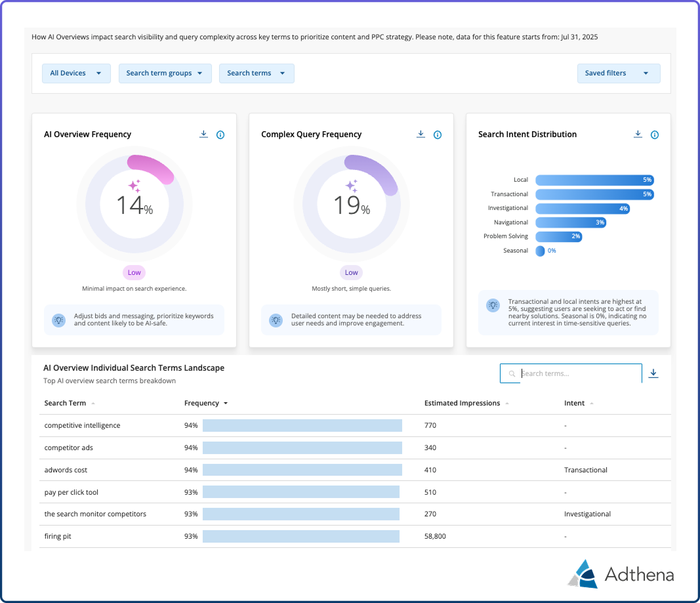Open the Search terms filter menu
This screenshot has height=603, width=700.
coord(257,73)
